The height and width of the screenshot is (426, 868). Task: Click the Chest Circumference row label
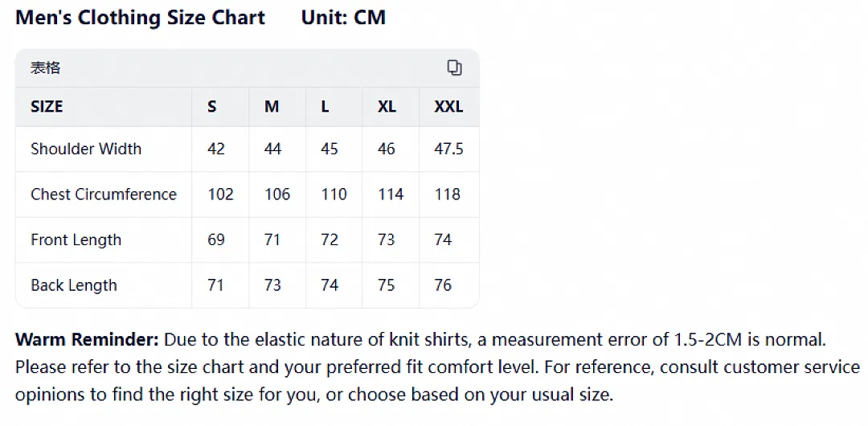[x=104, y=194]
